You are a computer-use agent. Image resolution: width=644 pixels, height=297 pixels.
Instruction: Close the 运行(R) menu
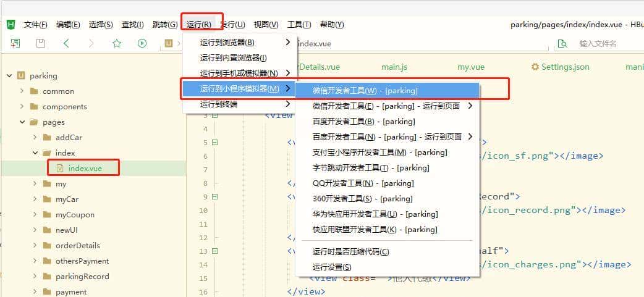(x=199, y=25)
